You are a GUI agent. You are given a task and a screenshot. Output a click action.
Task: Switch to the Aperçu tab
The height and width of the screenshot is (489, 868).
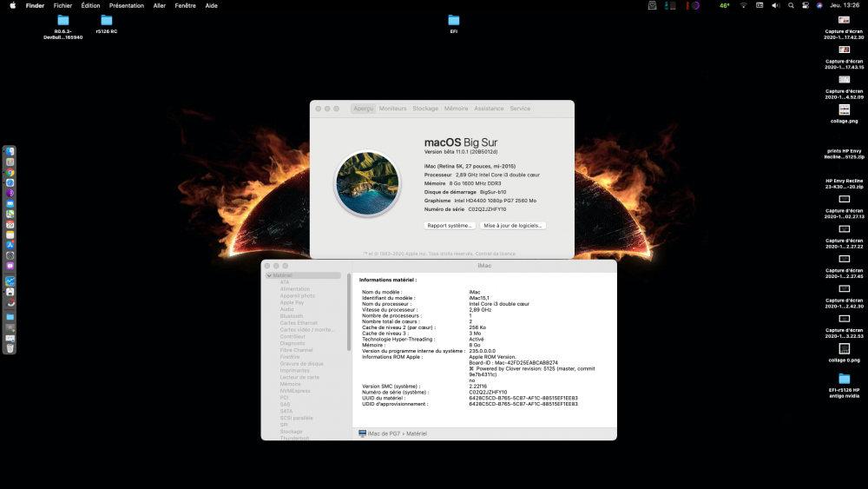point(363,109)
